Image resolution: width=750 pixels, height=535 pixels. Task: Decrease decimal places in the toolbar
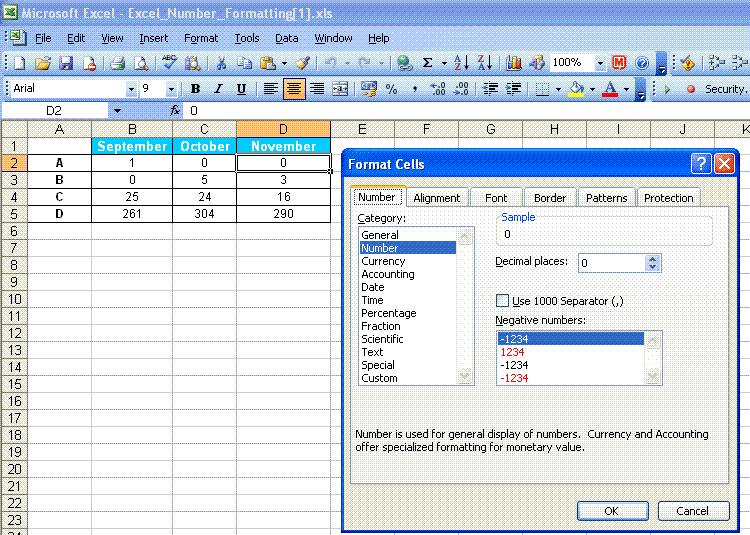tap(461, 89)
